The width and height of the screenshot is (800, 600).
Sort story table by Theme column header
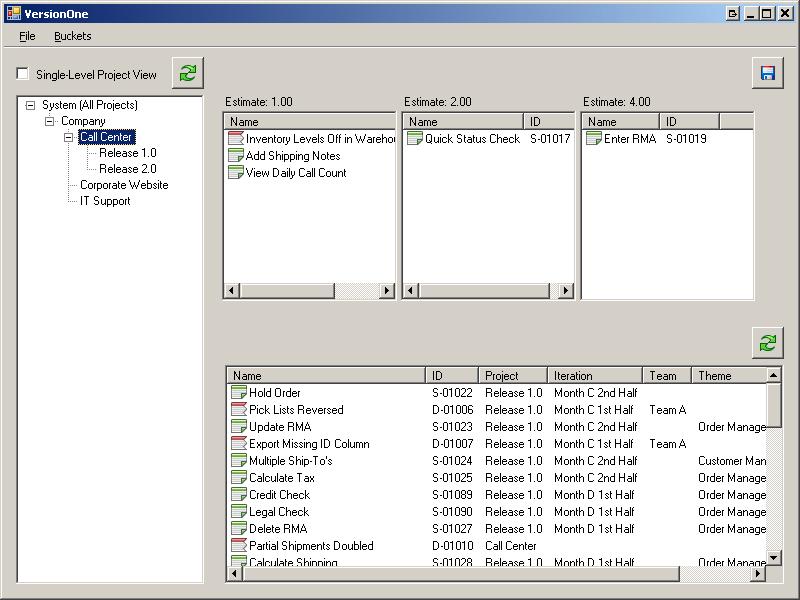729,376
